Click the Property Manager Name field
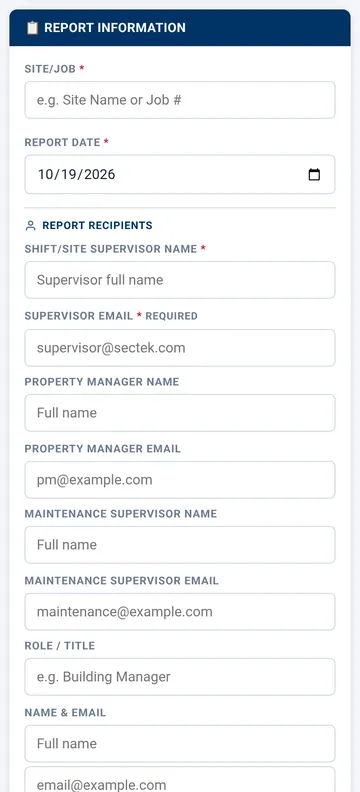360x792 pixels. (180, 413)
